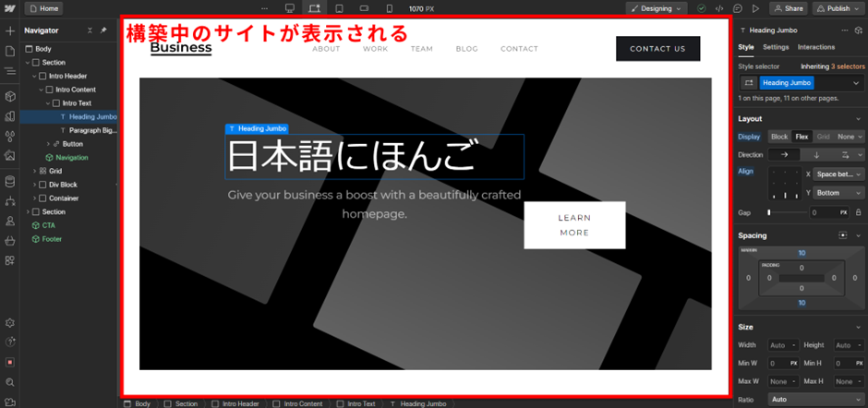Image resolution: width=868 pixels, height=408 pixels.
Task: Select the mobile landscape breakpoint icon
Action: pos(364,8)
